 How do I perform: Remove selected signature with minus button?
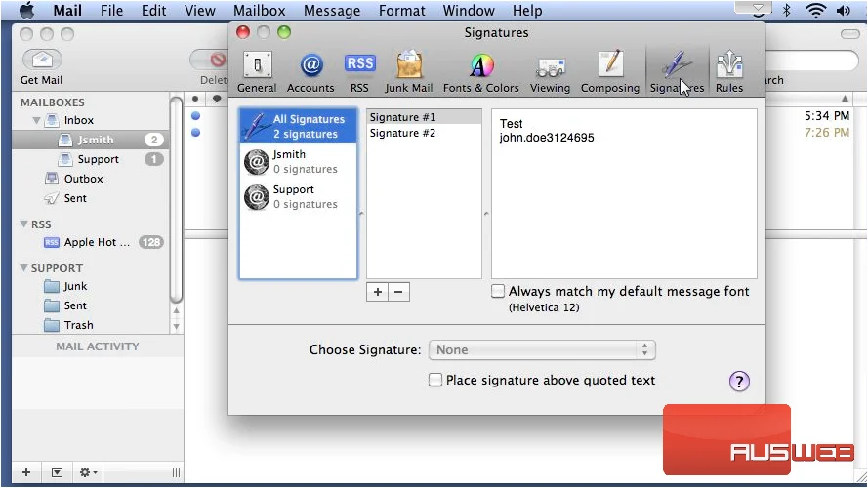398,292
